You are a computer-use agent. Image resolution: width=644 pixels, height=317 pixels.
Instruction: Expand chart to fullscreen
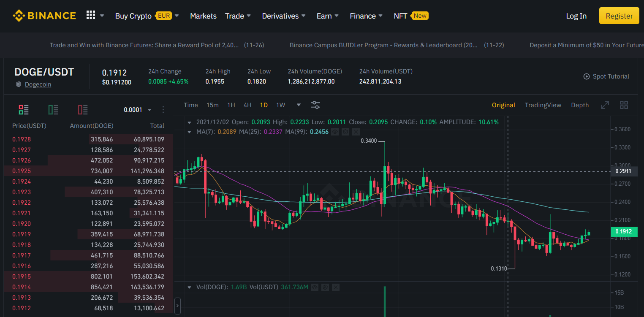[605, 105]
